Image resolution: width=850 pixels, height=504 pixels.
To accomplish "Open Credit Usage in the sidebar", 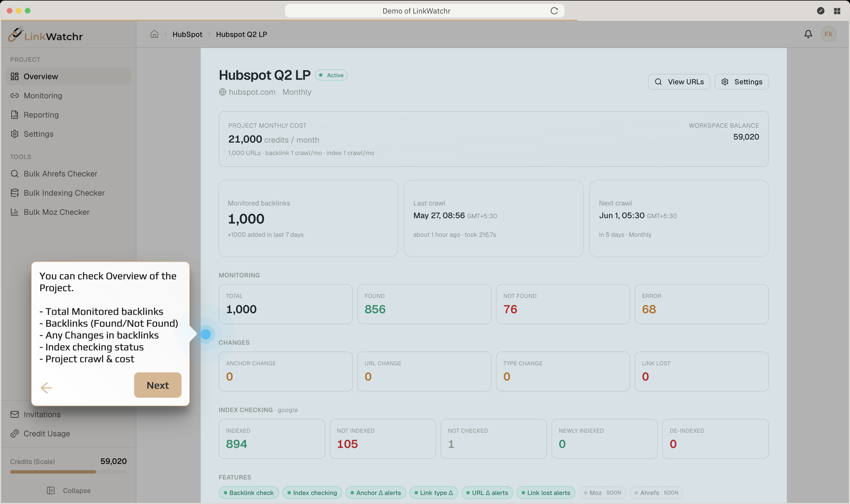I will [x=68, y=434].
